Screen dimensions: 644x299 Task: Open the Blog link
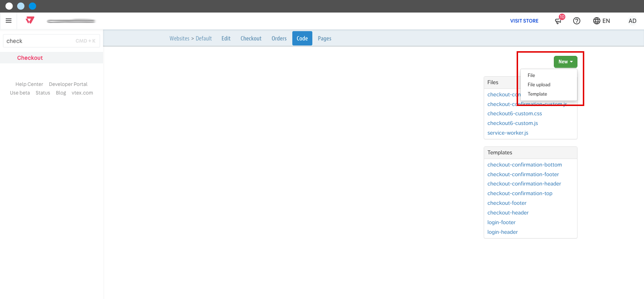pyautogui.click(x=61, y=93)
